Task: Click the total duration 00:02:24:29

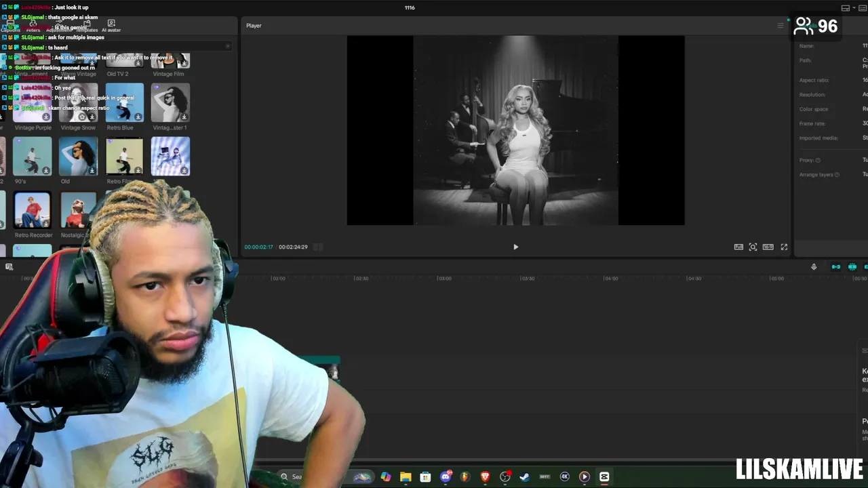Action: coord(293,247)
